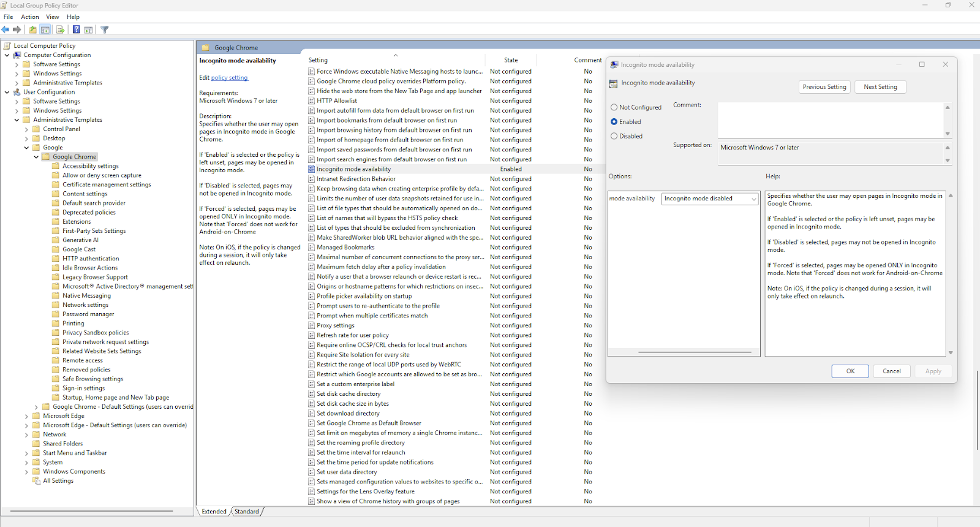The width and height of the screenshot is (980, 527).
Task: Collapse the Computer Configuration node
Action: click(7, 55)
